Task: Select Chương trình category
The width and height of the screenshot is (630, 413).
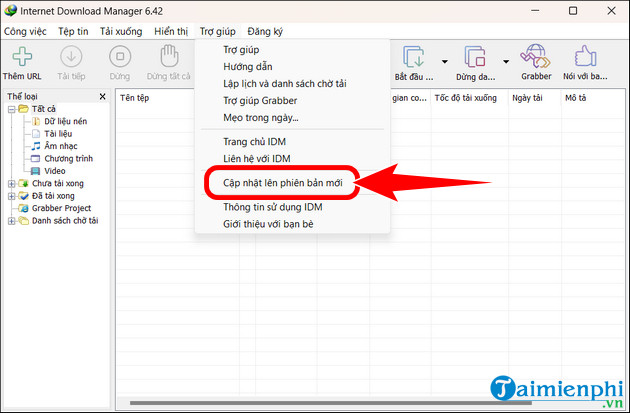Action: (x=69, y=159)
